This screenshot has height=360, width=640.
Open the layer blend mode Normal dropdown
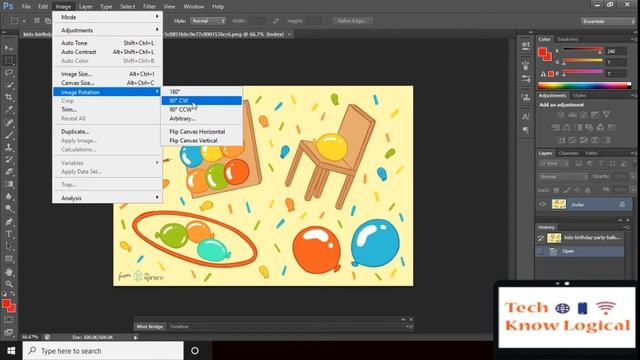pos(563,177)
